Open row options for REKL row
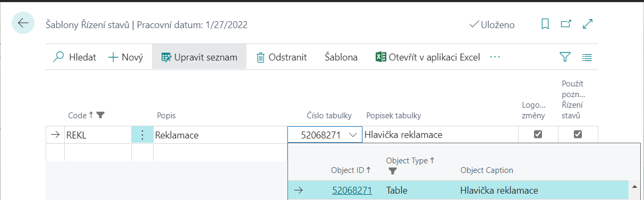 [142, 135]
